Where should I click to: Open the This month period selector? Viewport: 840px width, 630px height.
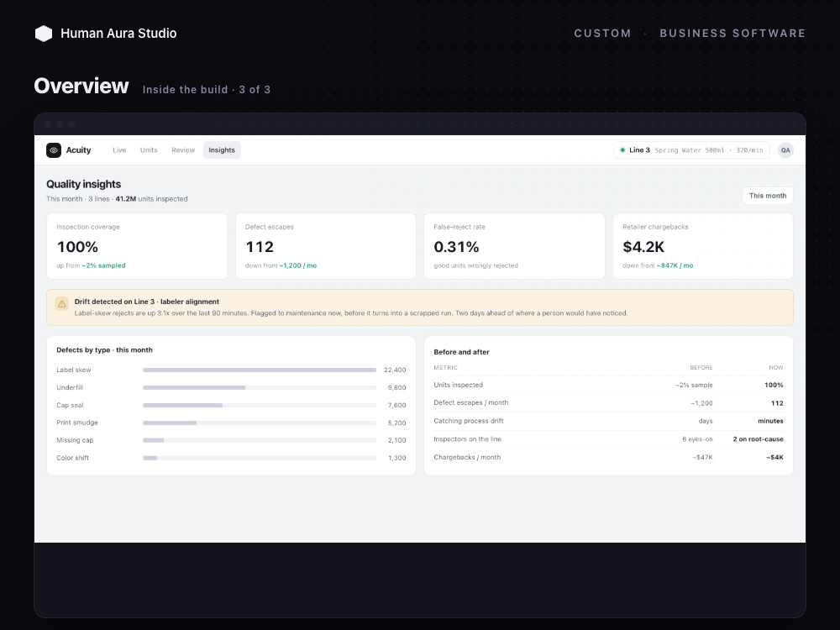click(768, 196)
